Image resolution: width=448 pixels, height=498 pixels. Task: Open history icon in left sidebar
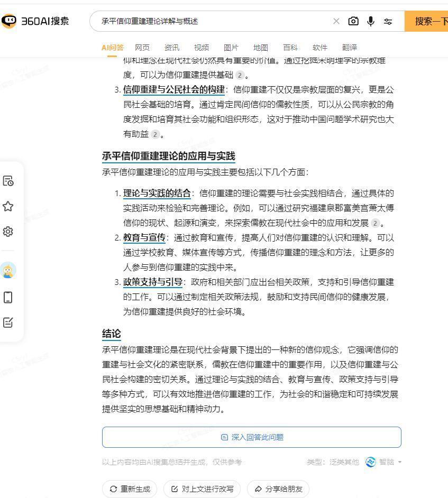(x=8, y=181)
